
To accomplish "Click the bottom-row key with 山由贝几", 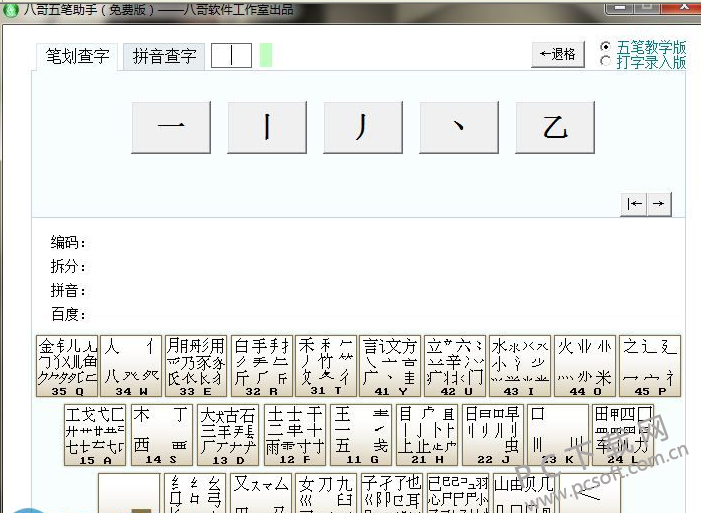I will (524, 493).
